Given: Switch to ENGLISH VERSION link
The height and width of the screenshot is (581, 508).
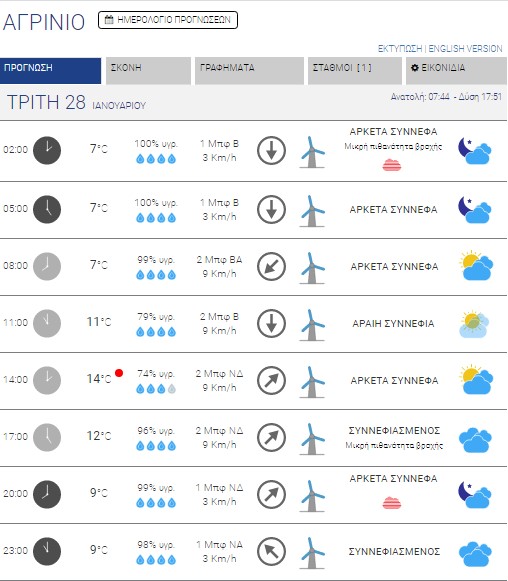Looking at the screenshot, I should tap(465, 49).
